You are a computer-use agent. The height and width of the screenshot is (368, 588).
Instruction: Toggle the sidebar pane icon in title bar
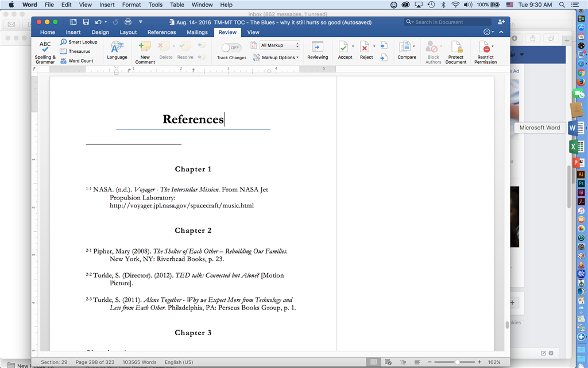(73, 22)
